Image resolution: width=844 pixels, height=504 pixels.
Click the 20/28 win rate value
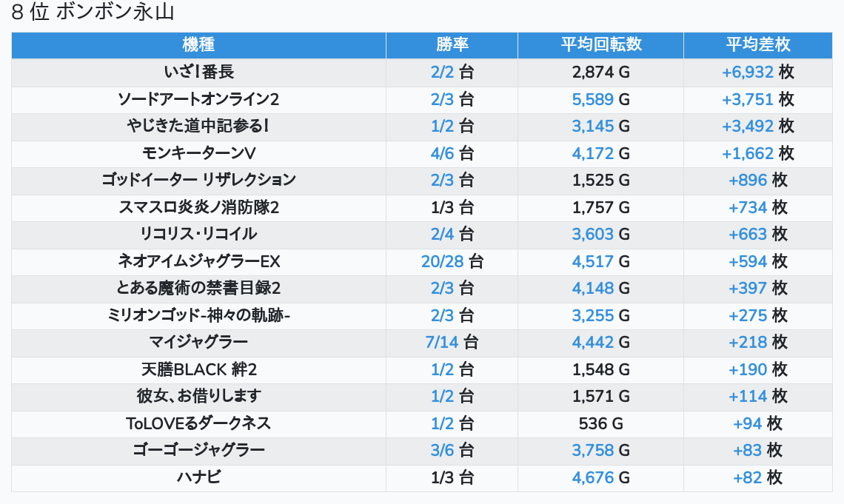pyautogui.click(x=443, y=261)
